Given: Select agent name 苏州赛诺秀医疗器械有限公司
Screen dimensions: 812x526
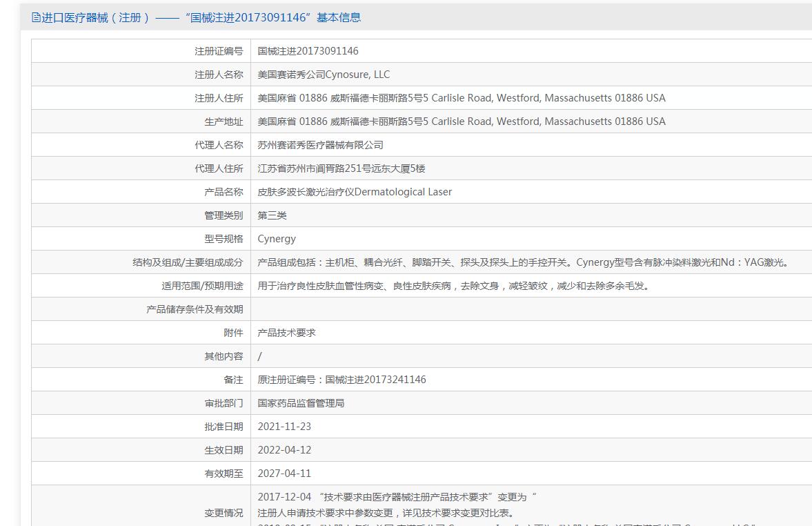Looking at the screenshot, I should click(x=321, y=145).
